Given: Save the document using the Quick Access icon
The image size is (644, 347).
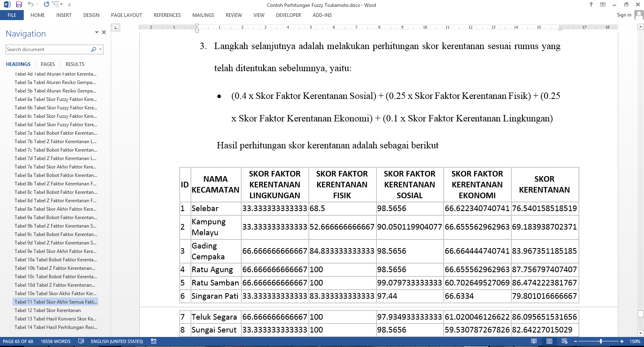Looking at the screenshot, I should (x=19, y=4).
